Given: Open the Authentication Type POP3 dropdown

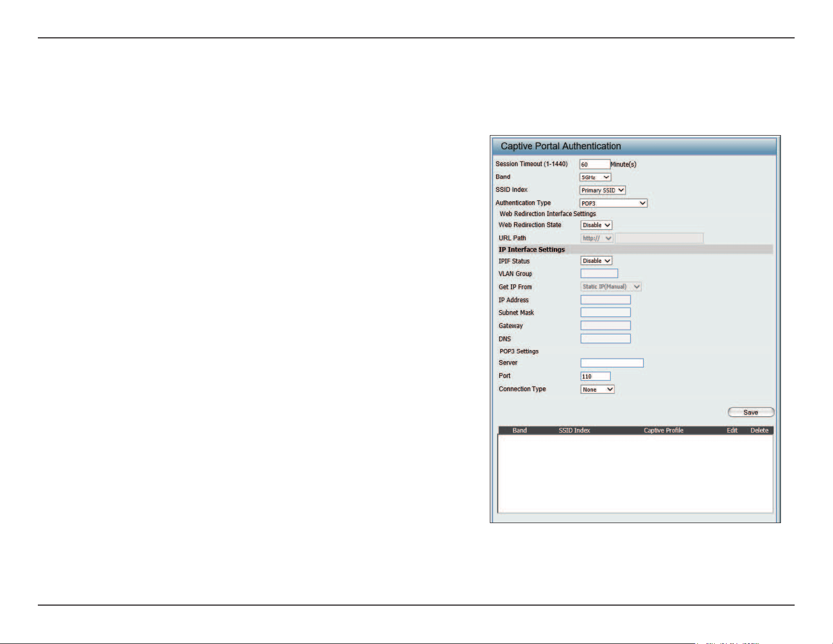Looking at the screenshot, I should click(x=613, y=203).
